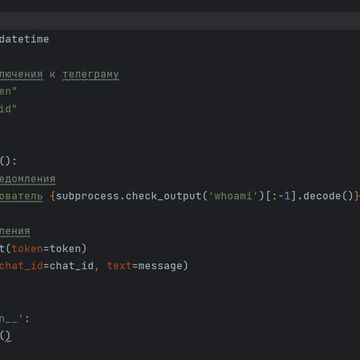Click the n__': main check line

pyautogui.click(x=15, y=319)
